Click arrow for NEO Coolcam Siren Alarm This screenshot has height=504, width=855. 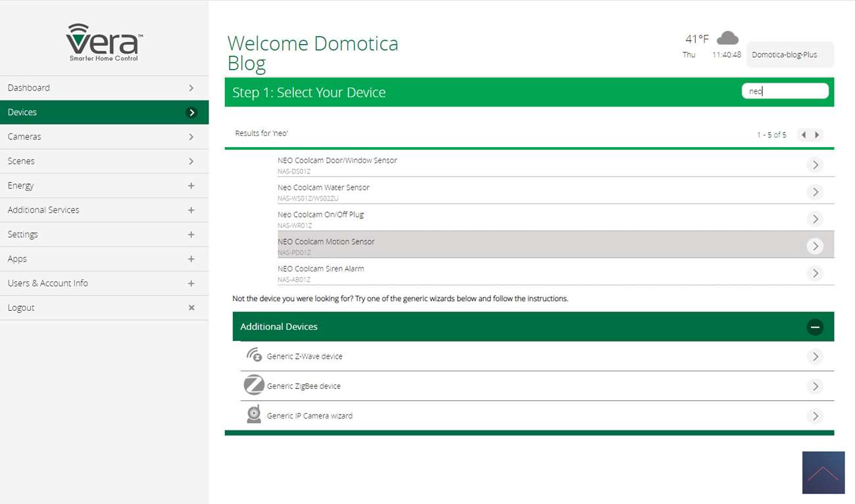coord(815,273)
